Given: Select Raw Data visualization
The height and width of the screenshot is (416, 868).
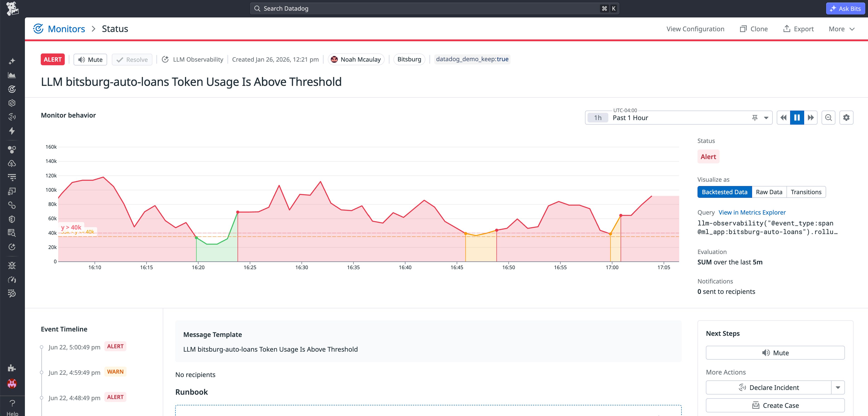Looking at the screenshot, I should [769, 192].
